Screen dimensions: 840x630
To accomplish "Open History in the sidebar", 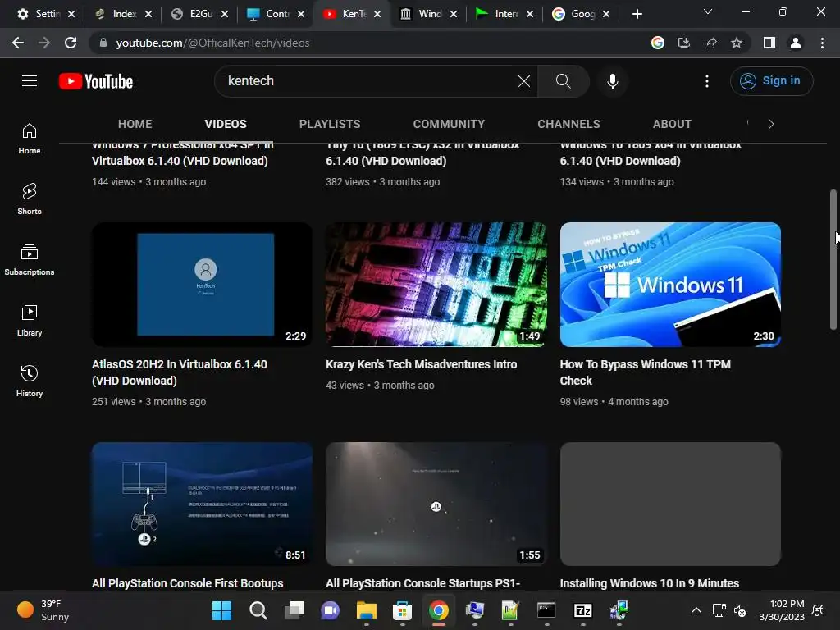I will coord(30,381).
